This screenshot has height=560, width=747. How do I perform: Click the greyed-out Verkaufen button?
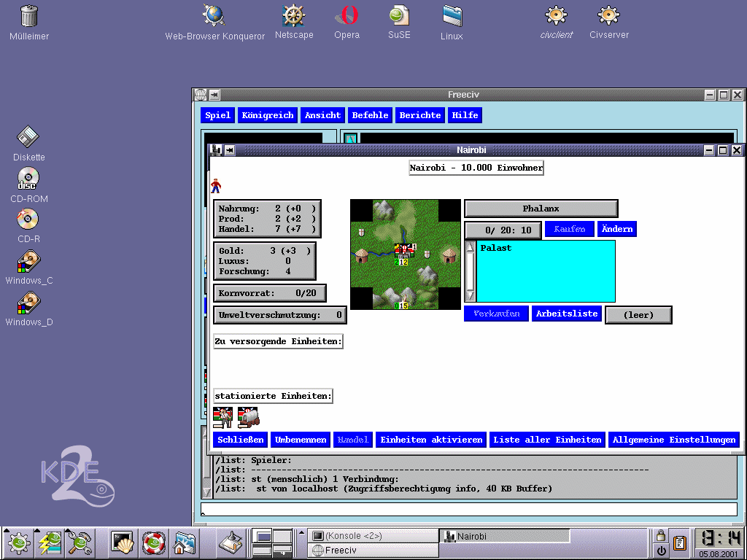[496, 314]
